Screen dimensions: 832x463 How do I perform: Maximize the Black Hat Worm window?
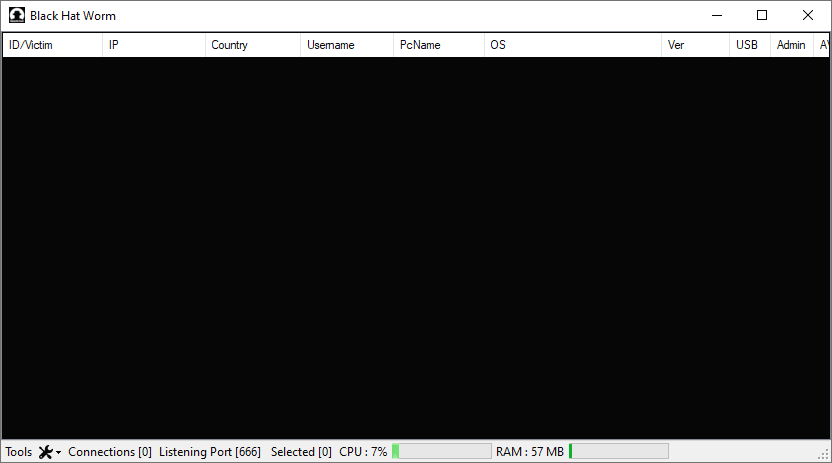coord(762,15)
